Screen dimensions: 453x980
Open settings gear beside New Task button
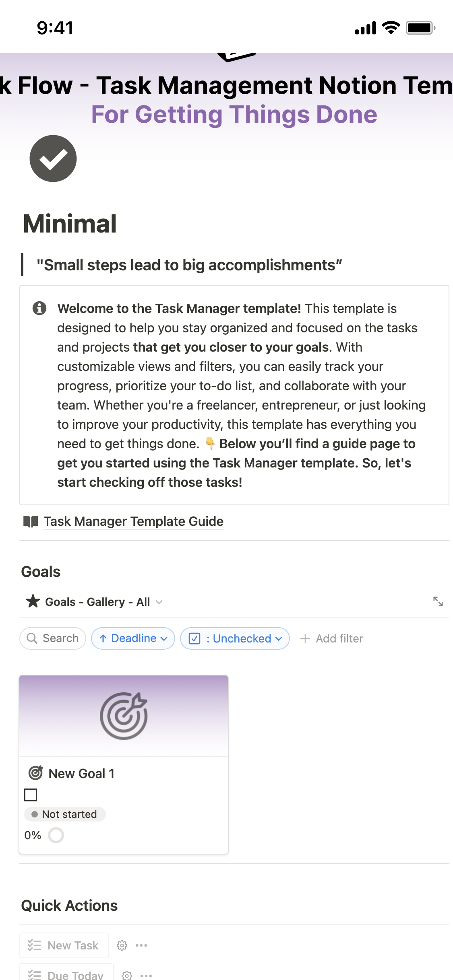pos(122,945)
